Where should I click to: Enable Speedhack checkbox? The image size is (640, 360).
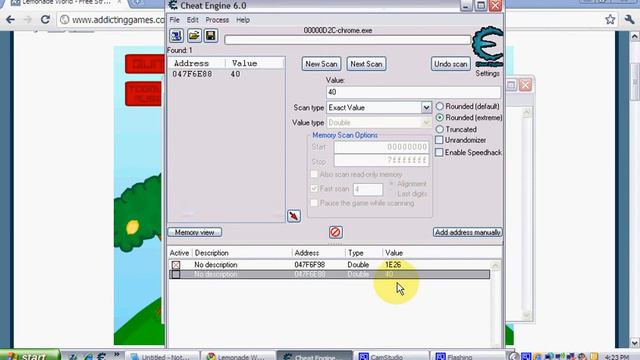pyautogui.click(x=439, y=152)
